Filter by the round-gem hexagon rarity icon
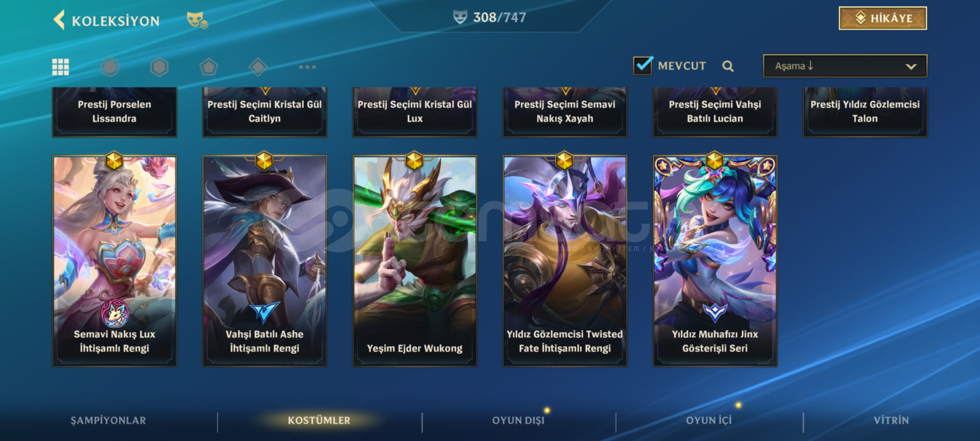 110,67
